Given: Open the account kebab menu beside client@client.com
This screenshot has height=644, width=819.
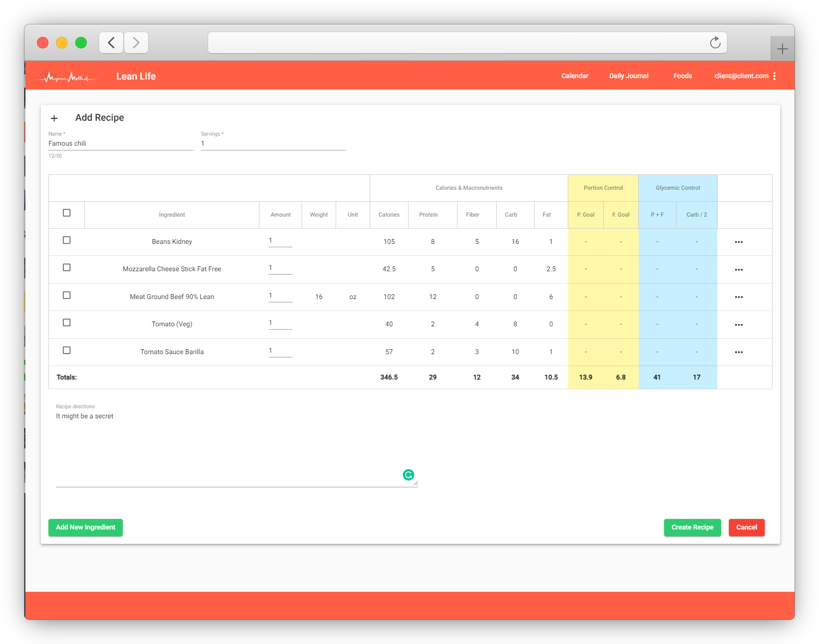Looking at the screenshot, I should (774, 76).
